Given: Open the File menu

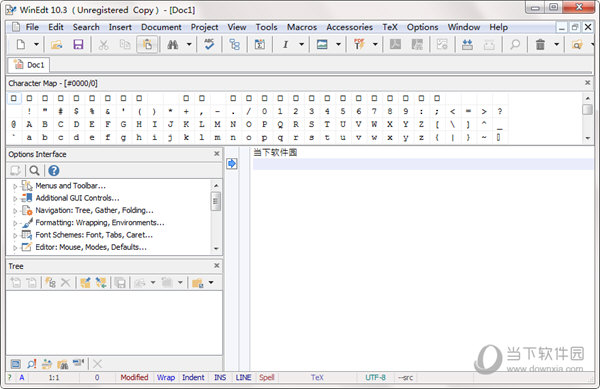Looking at the screenshot, I should pos(32,27).
